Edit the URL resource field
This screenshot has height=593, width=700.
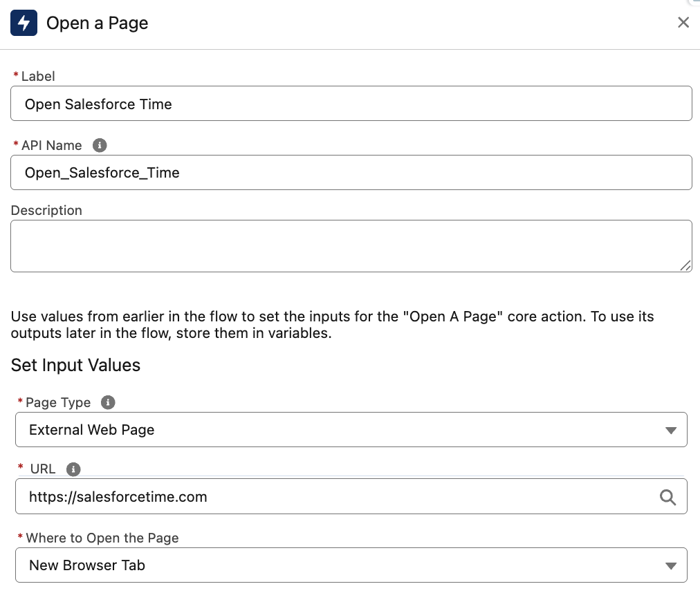pyautogui.click(x=351, y=497)
